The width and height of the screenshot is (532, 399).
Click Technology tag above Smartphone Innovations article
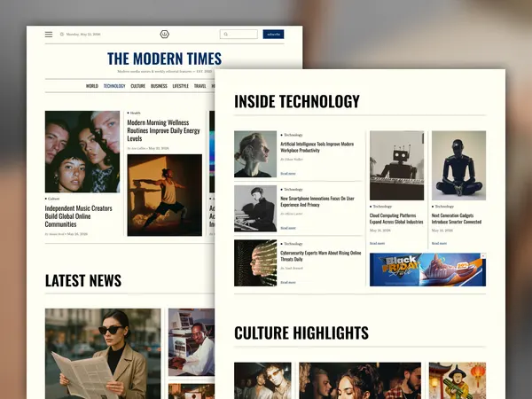tap(292, 190)
